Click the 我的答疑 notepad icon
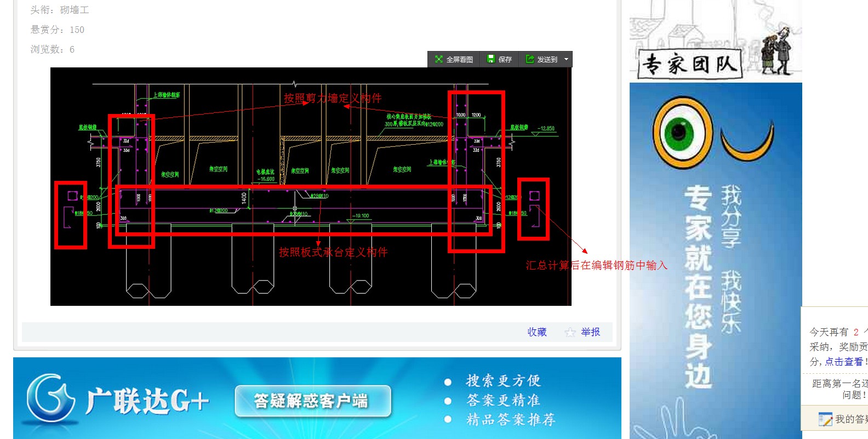Screen dimensions: 868x439 pyautogui.click(x=825, y=419)
